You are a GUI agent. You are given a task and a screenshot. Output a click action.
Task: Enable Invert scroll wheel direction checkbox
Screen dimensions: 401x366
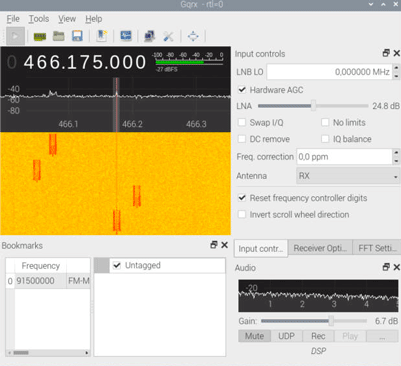[x=242, y=214]
